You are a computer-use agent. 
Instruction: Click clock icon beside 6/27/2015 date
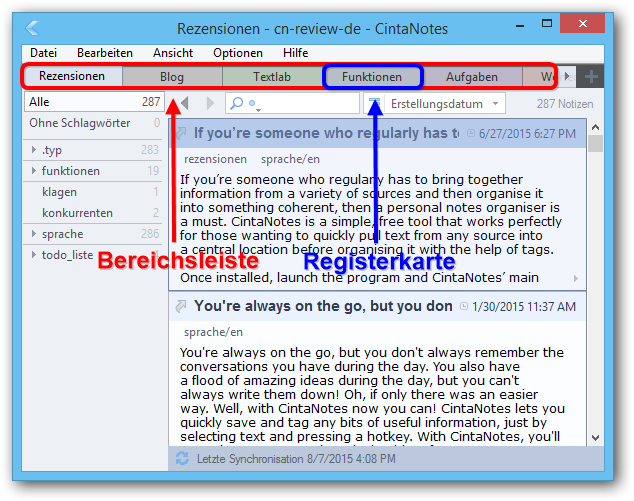coord(471,133)
